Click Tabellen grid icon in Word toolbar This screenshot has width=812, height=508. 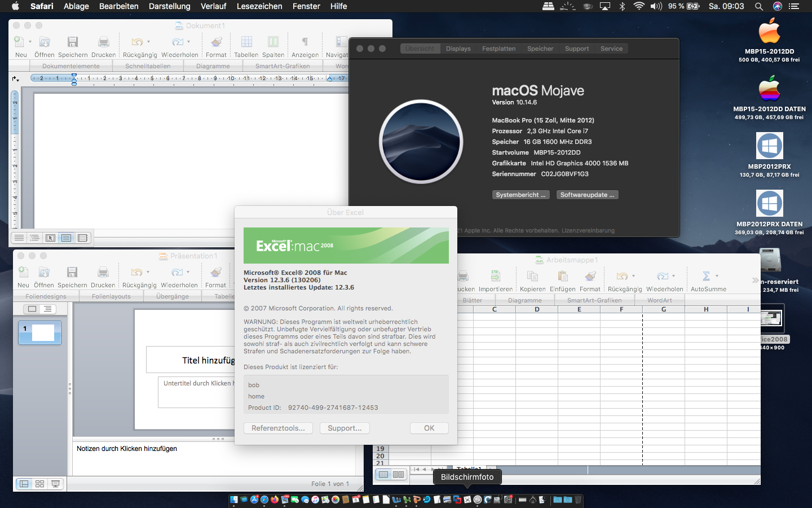click(246, 42)
